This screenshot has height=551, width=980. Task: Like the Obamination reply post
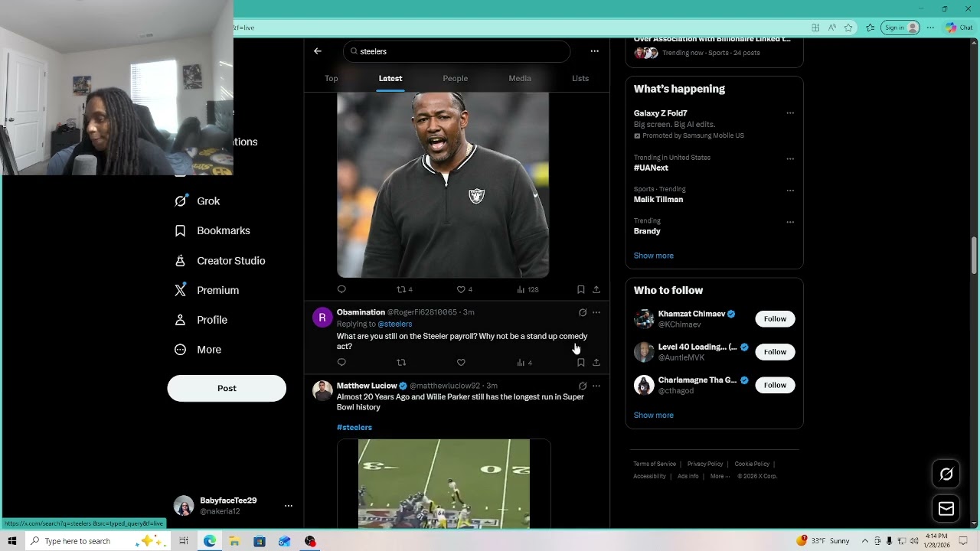tap(461, 363)
